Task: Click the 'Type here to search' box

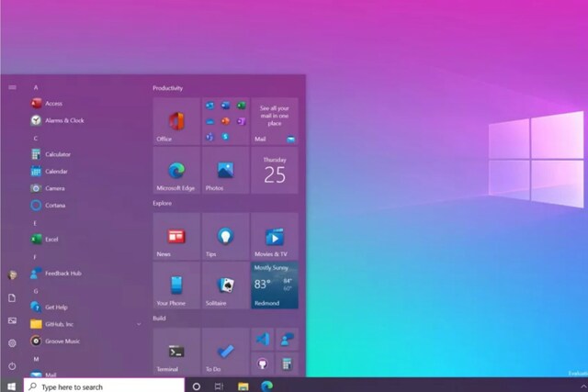Action: [x=104, y=386]
